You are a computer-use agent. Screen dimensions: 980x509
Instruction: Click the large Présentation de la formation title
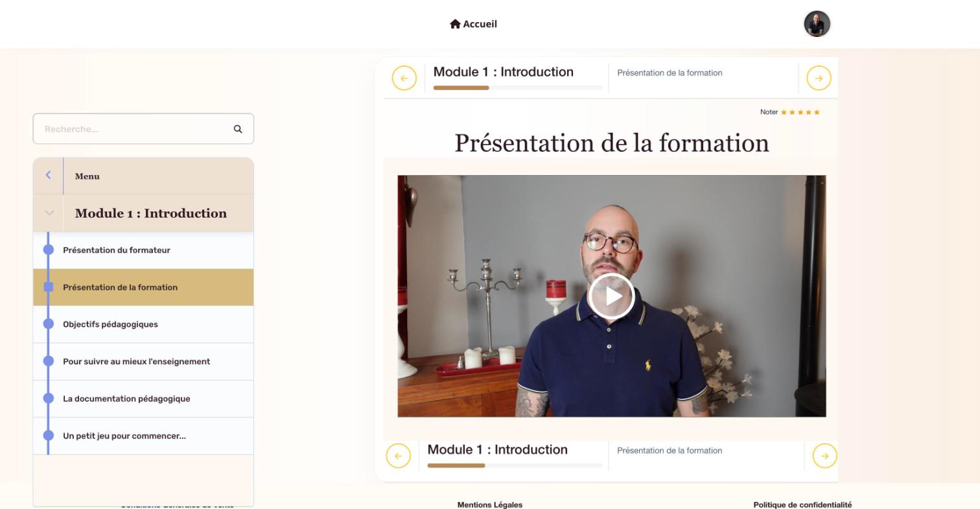611,143
